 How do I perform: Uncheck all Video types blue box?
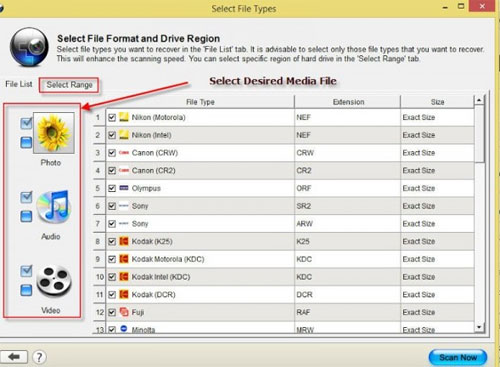click(26, 290)
